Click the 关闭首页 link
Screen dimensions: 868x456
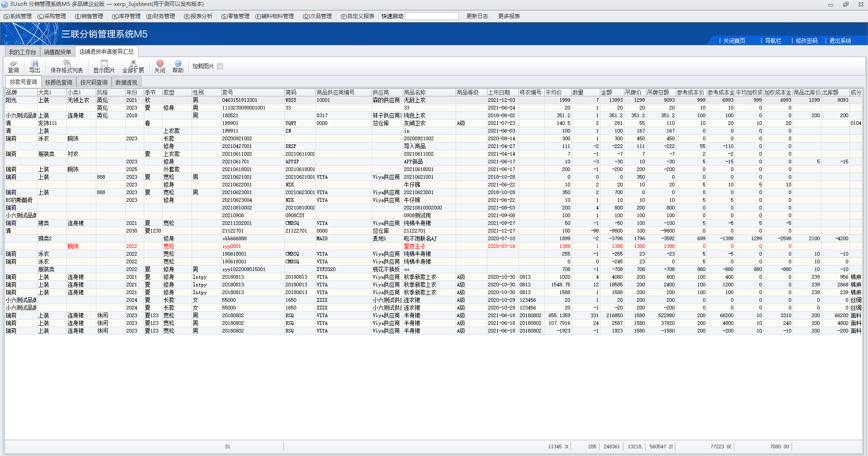[734, 41]
